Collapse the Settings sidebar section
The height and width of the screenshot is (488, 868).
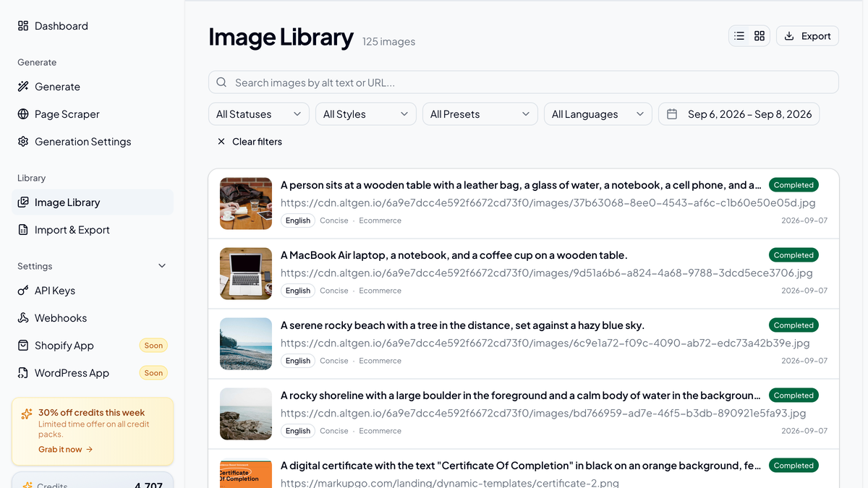(x=162, y=266)
